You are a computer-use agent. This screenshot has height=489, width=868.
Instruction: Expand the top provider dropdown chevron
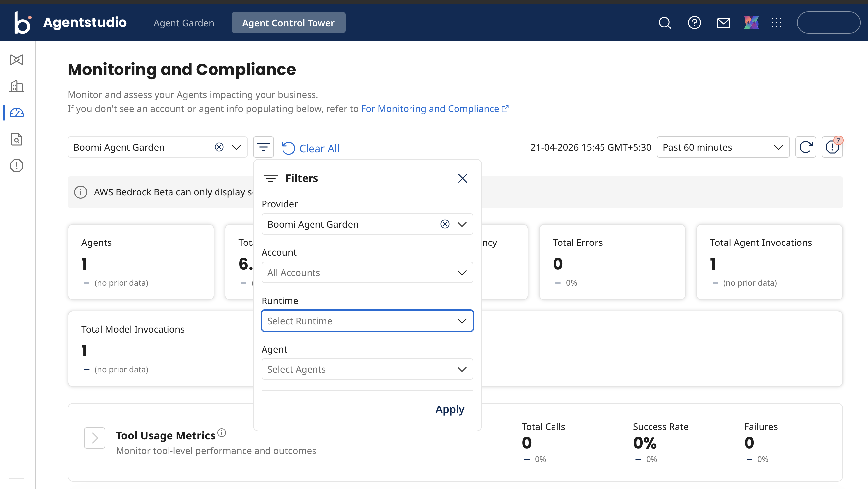click(x=237, y=147)
